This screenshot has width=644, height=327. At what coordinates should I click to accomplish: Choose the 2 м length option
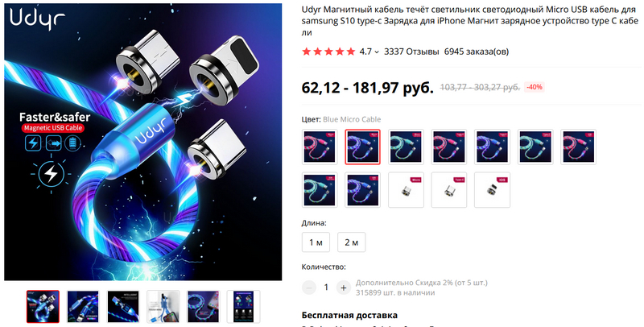351,242
